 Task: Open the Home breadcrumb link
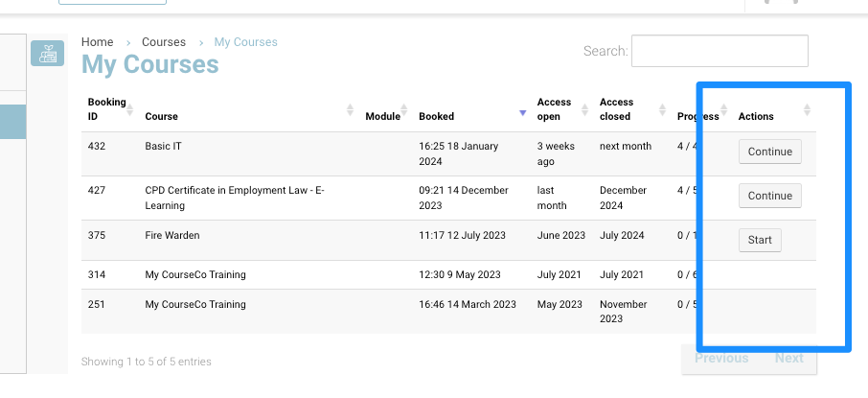point(97,42)
